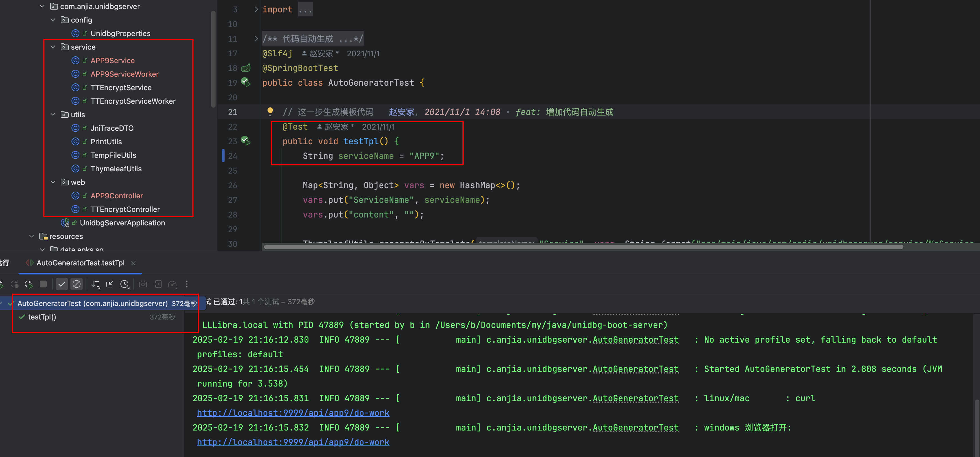Collapse the utils package folder
The width and height of the screenshot is (980, 457).
(53, 114)
